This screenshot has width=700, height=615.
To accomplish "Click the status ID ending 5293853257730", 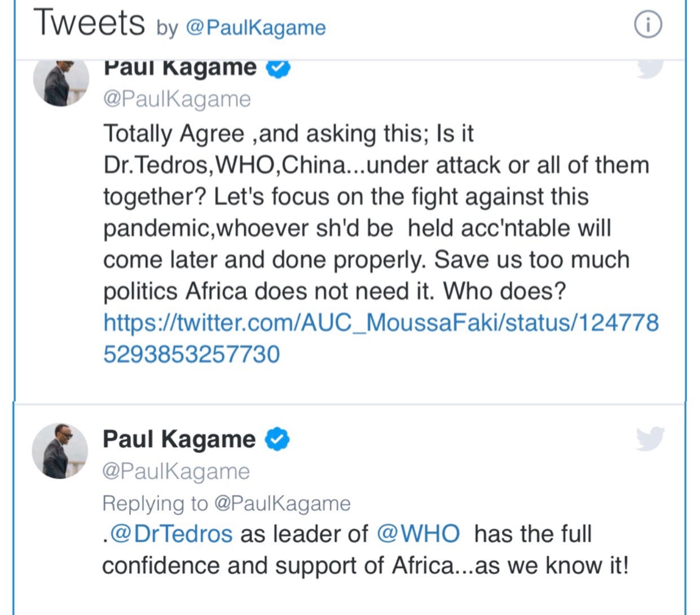I will (x=191, y=354).
